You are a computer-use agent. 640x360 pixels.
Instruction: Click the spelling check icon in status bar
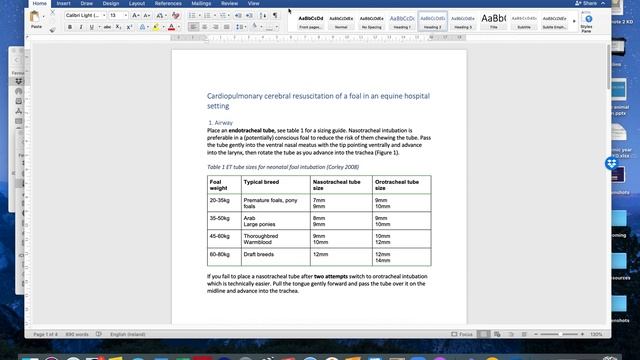pos(98,334)
